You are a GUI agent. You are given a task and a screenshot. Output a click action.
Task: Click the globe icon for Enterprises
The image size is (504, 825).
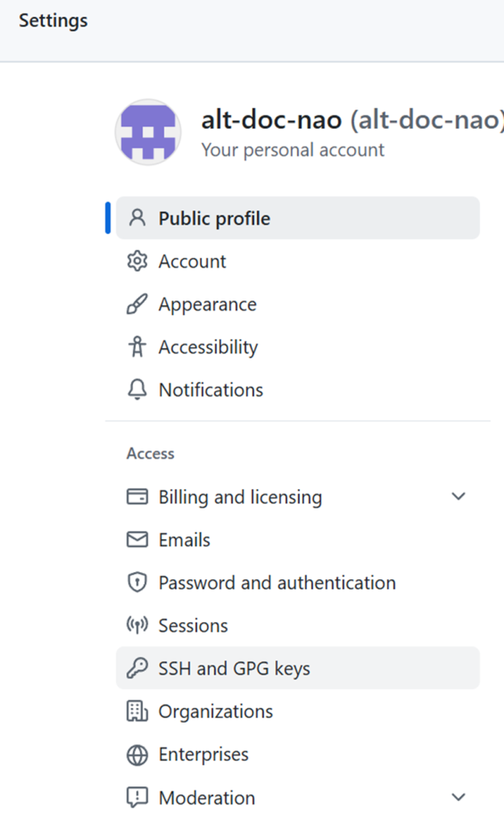137,755
